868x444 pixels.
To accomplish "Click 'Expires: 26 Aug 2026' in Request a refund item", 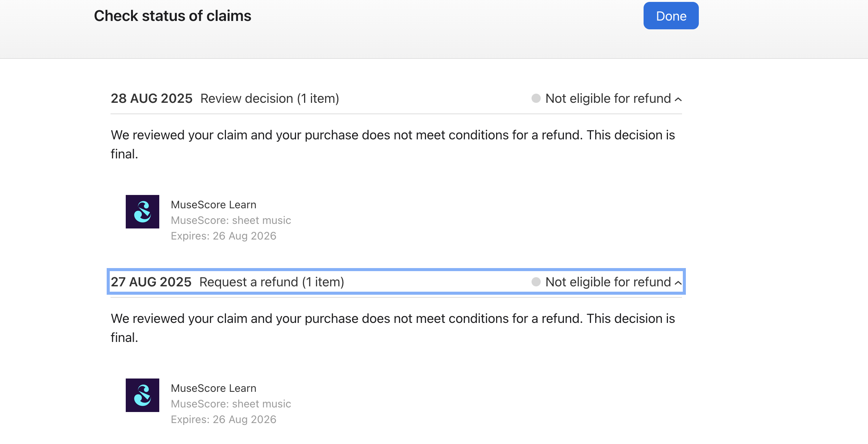I will click(x=224, y=420).
